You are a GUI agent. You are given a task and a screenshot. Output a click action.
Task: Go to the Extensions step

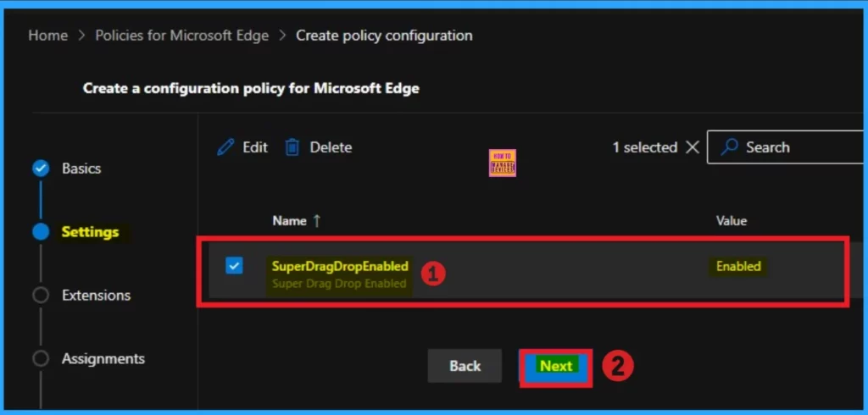tap(97, 295)
